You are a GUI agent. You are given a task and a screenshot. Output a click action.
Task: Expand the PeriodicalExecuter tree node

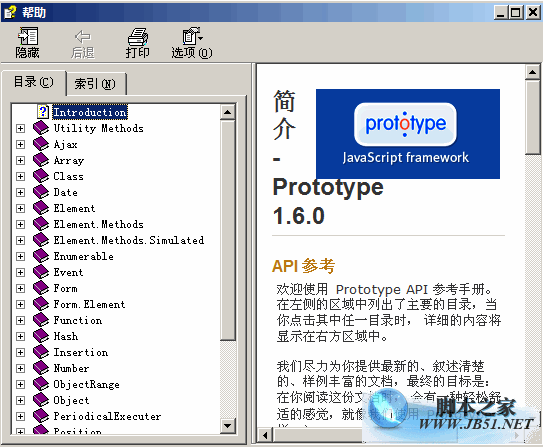(20, 416)
